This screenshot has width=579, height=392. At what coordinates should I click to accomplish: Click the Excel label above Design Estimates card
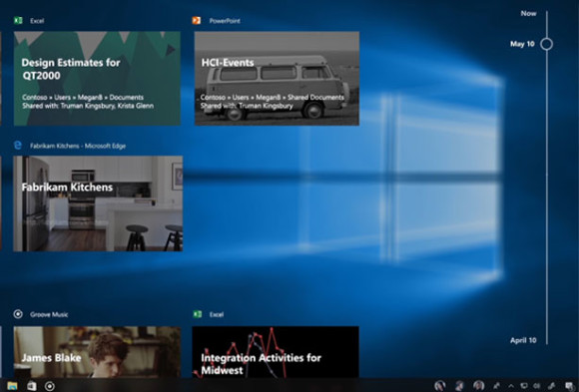37,21
